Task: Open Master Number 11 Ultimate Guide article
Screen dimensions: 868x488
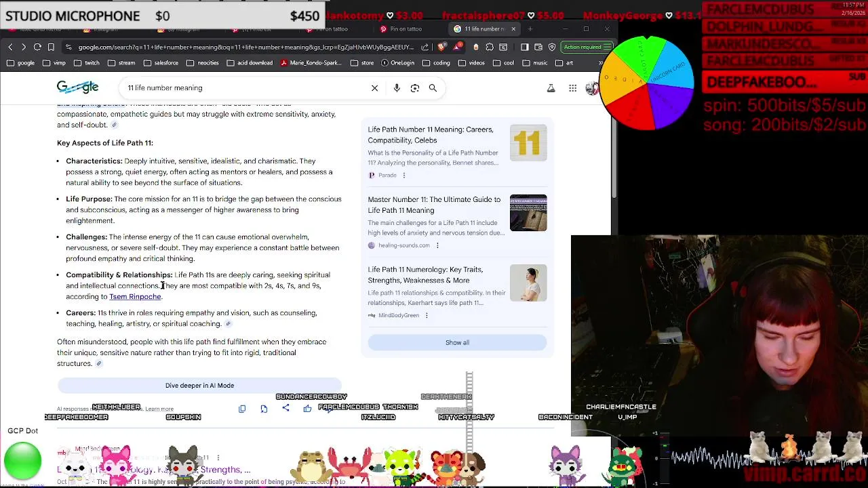Action: (x=434, y=205)
